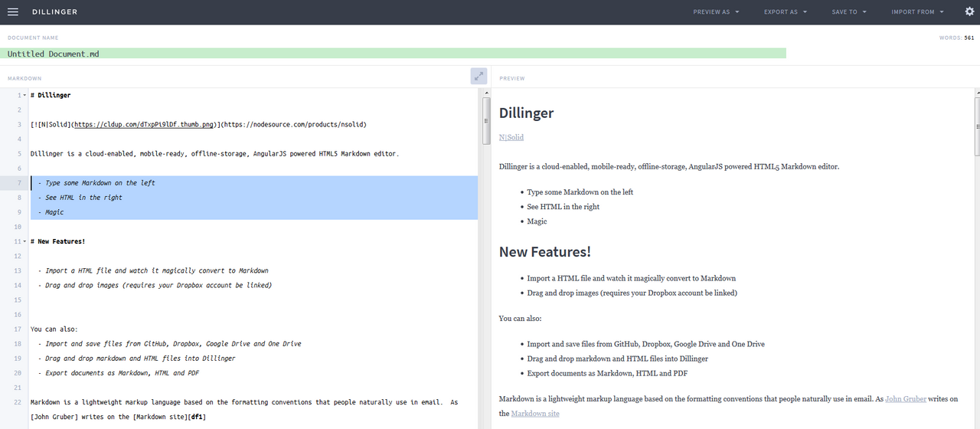This screenshot has width=980, height=429.
Task: Click the MARKDOWN pane label
Action: point(24,79)
